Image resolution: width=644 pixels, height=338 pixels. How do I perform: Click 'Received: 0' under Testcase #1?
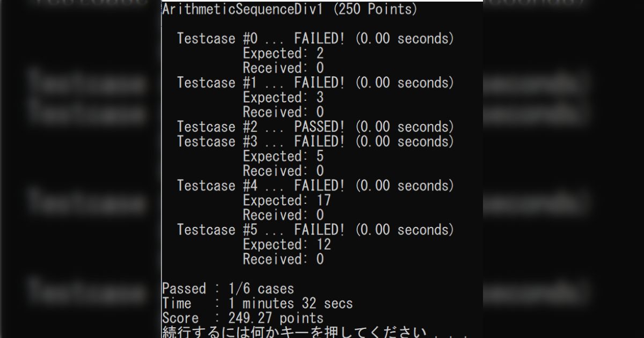coord(283,112)
